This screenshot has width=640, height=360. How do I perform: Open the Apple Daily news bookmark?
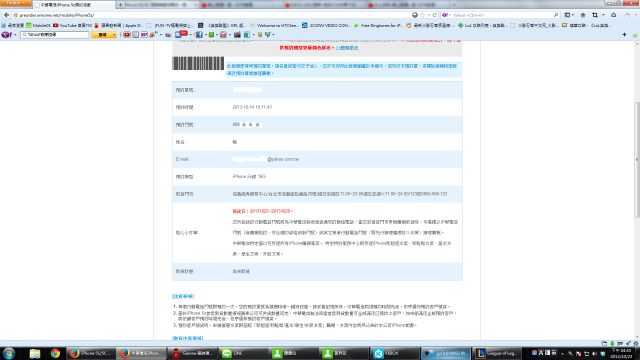tap(119, 25)
